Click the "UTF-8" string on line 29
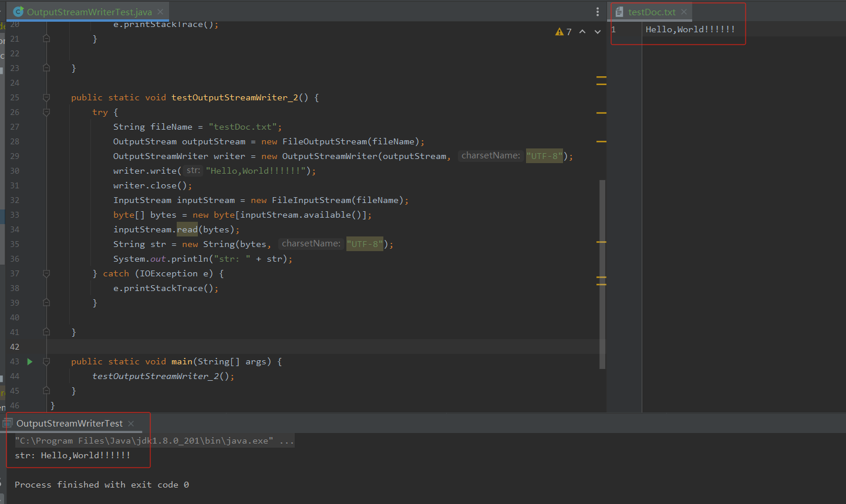The width and height of the screenshot is (846, 504). coord(544,156)
